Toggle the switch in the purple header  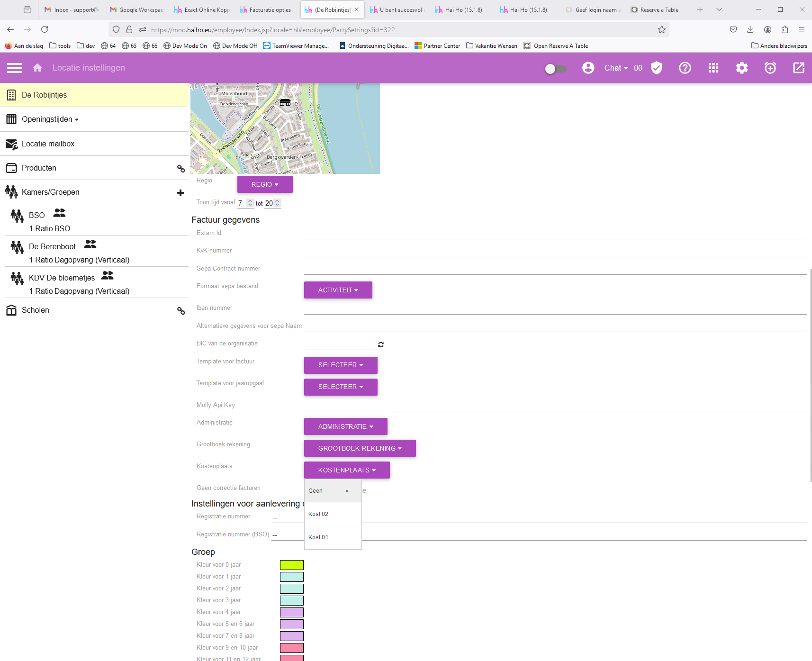[555, 69]
